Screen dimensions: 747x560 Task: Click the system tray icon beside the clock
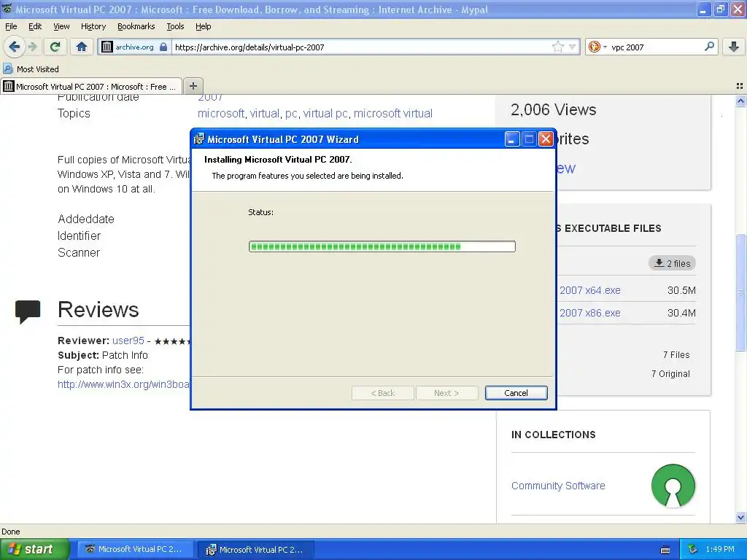(x=693, y=550)
